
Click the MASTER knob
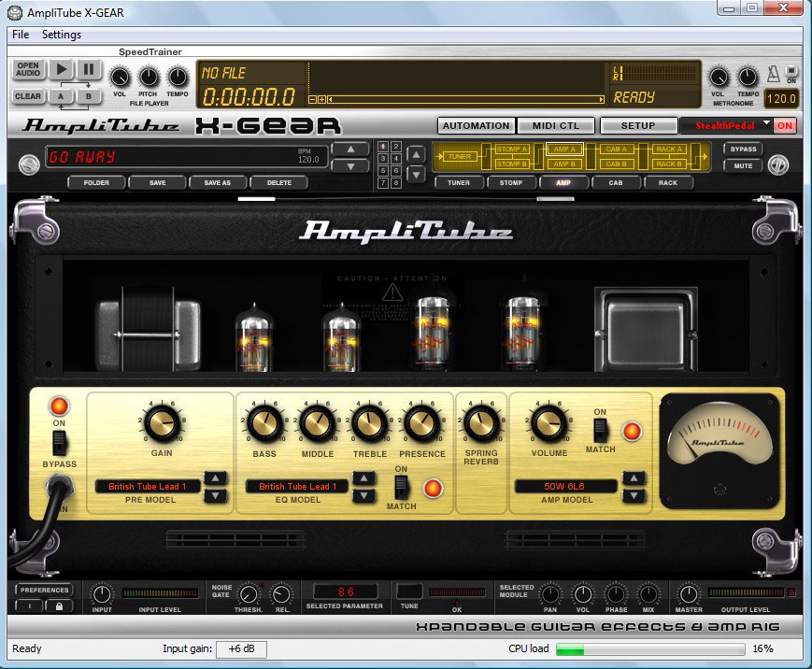point(689,594)
